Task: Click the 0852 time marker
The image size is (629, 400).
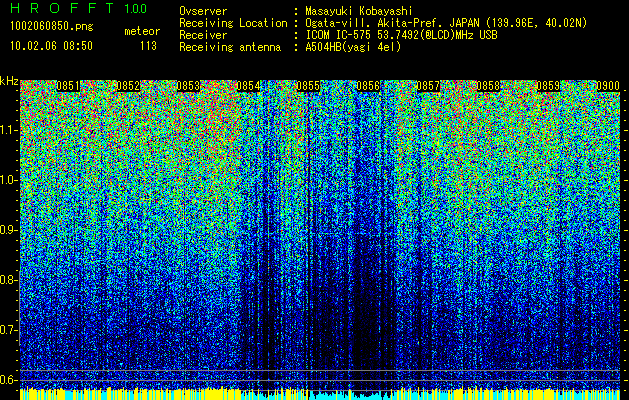Action: click(128, 86)
